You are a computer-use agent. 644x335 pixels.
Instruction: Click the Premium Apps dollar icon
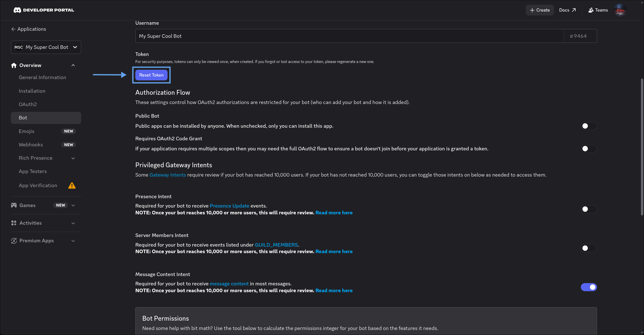click(14, 241)
